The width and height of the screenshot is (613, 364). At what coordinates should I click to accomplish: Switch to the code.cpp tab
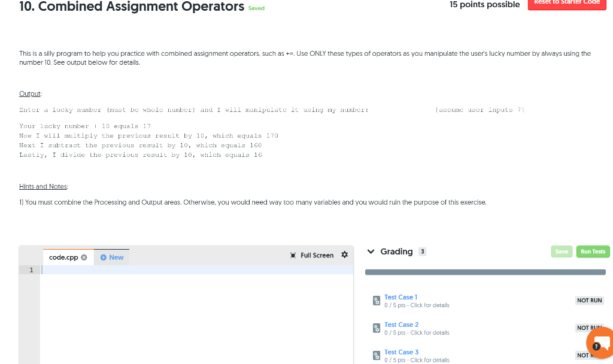[x=63, y=257]
